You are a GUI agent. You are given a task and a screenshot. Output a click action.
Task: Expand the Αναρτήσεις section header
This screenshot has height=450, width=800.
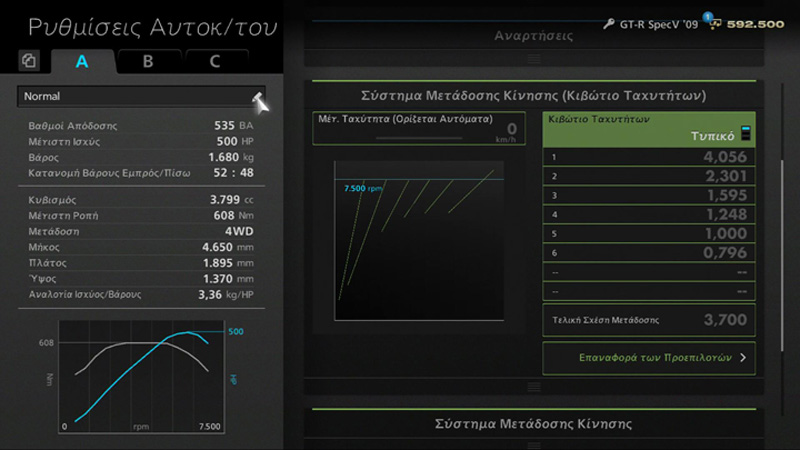point(534,36)
